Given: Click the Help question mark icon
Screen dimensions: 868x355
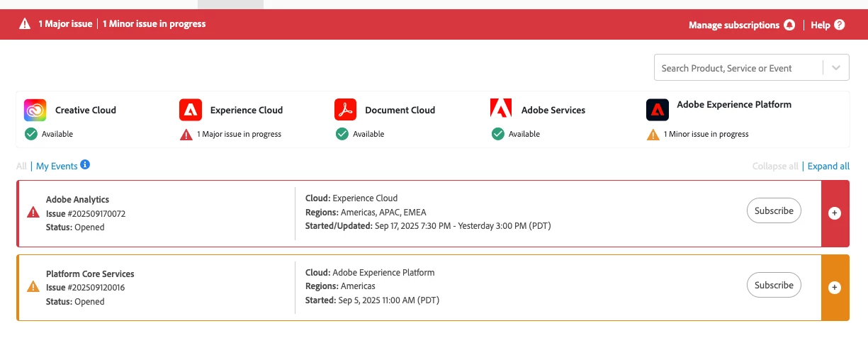Looking at the screenshot, I should 840,25.
